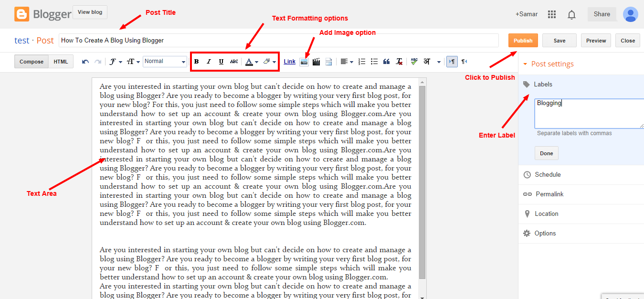Apply a numbered list
This screenshot has width=644, height=299.
(362, 62)
